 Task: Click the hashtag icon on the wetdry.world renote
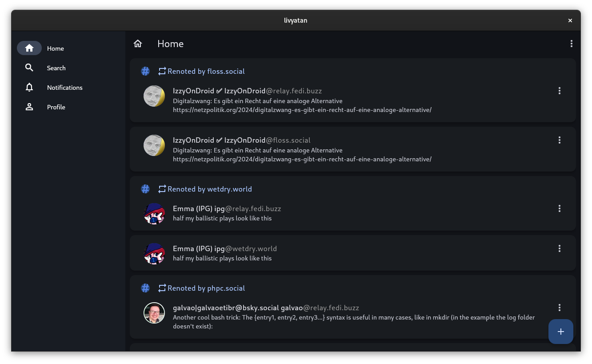(x=145, y=189)
